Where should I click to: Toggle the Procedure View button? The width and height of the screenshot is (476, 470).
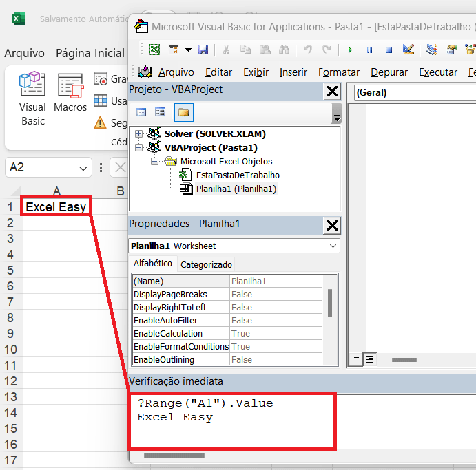click(x=356, y=359)
